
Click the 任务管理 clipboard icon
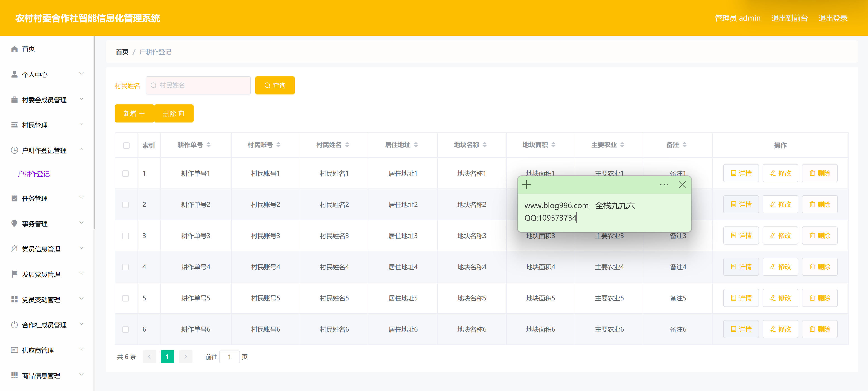(x=14, y=198)
